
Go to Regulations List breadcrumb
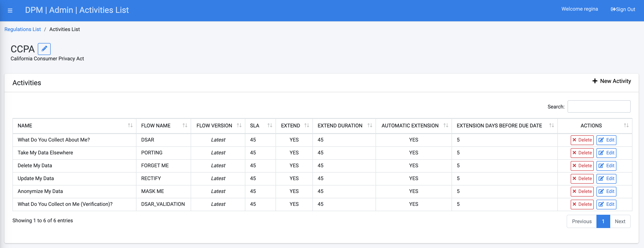[22, 30]
